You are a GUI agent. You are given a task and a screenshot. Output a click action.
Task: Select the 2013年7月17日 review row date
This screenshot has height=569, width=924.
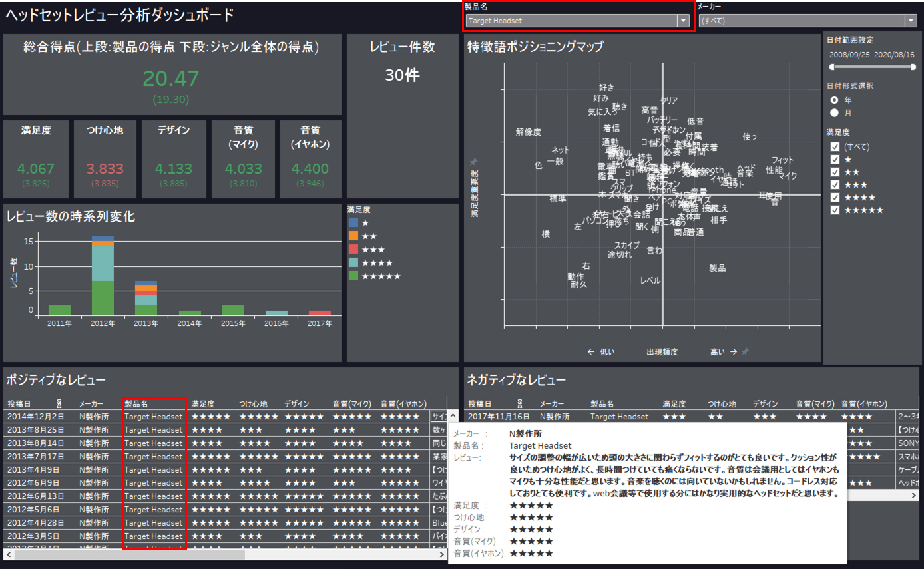pyautogui.click(x=36, y=457)
